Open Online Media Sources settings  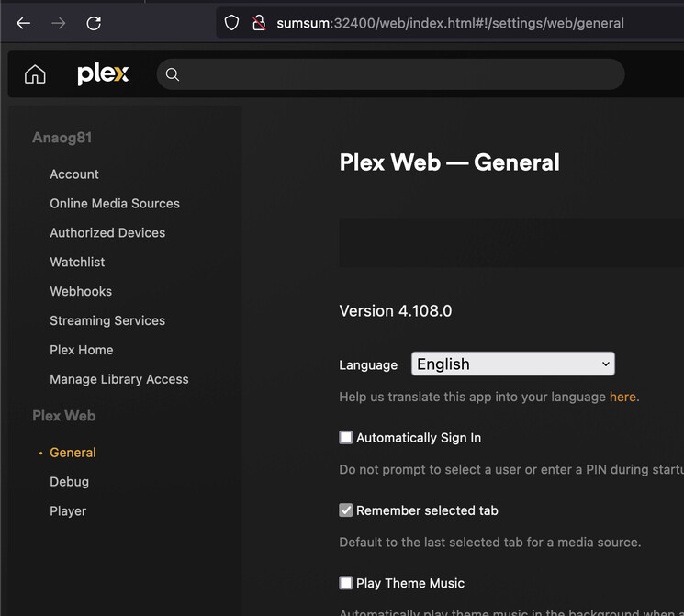coord(115,204)
